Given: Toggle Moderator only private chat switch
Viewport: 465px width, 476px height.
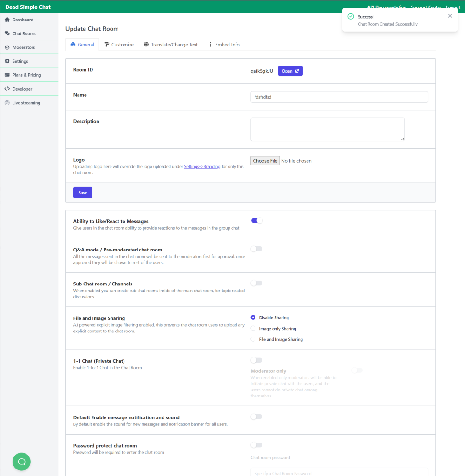Looking at the screenshot, I should [357, 370].
